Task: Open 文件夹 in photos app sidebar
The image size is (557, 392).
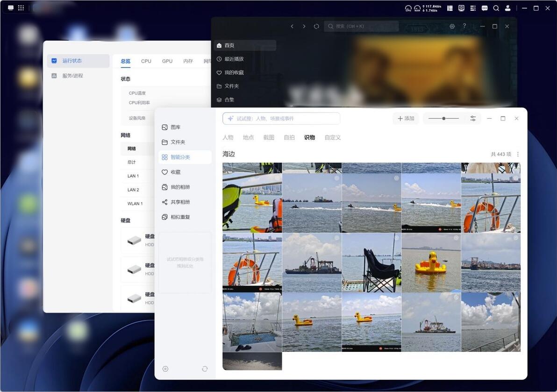Action: [185, 142]
